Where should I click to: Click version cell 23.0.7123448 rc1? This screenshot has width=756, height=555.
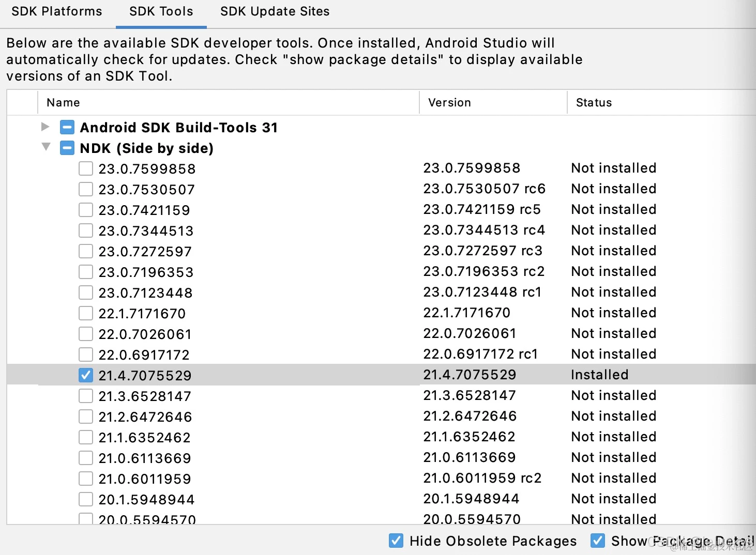482,292
